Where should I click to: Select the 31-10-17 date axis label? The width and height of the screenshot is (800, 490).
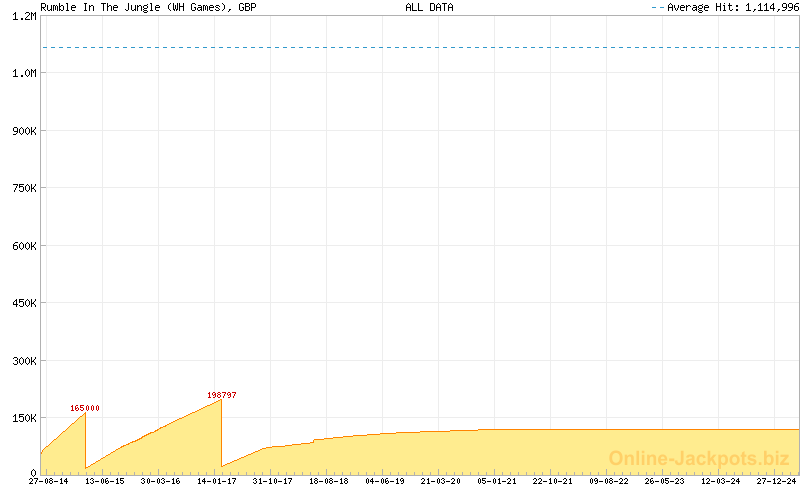(x=272, y=481)
